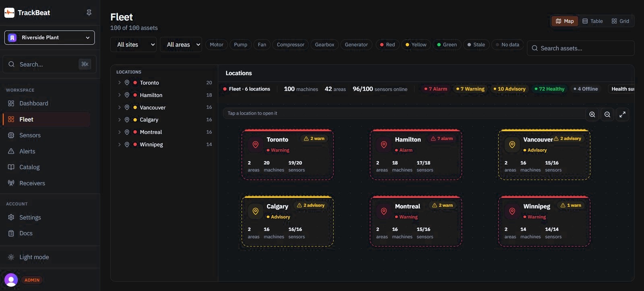Select Calgary in the Locations list
644x291 pixels.
(164, 120)
